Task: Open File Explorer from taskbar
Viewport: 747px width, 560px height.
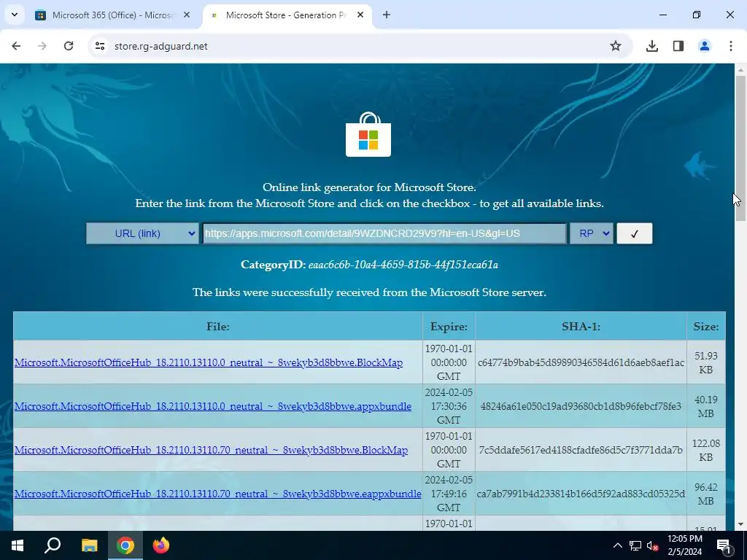Action: tap(89, 545)
